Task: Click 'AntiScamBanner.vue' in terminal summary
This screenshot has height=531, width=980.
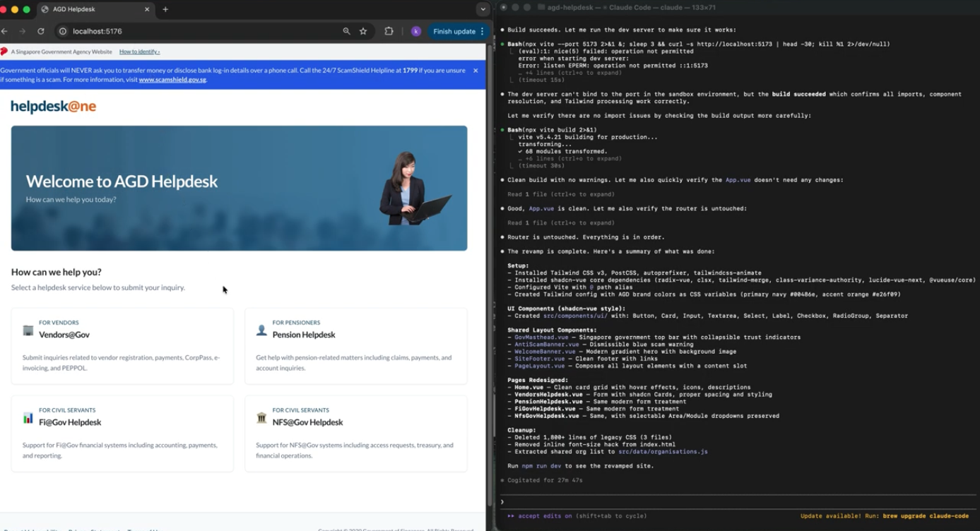Action: (x=547, y=345)
